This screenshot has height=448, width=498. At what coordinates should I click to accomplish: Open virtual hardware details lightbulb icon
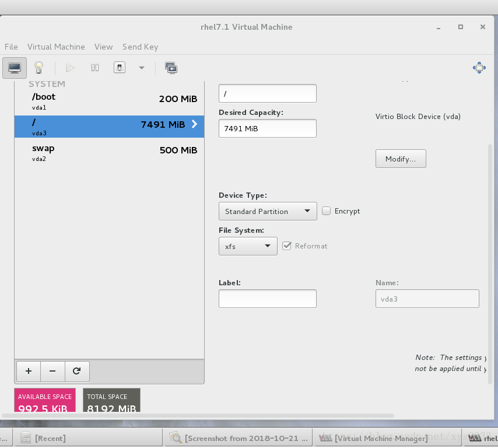pos(38,68)
